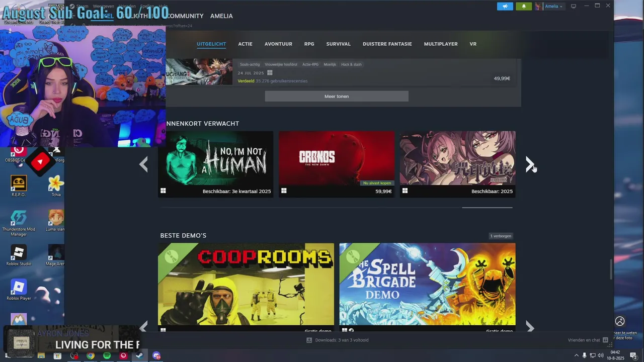Click the Actie-RPG tag

310,64
